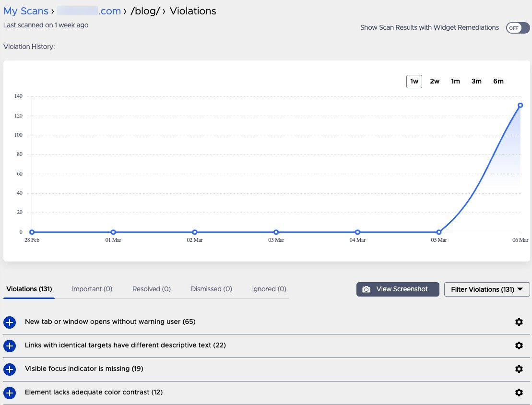Click the plus icon for 'New tab or window opens'
532x405 pixels.
coord(10,322)
